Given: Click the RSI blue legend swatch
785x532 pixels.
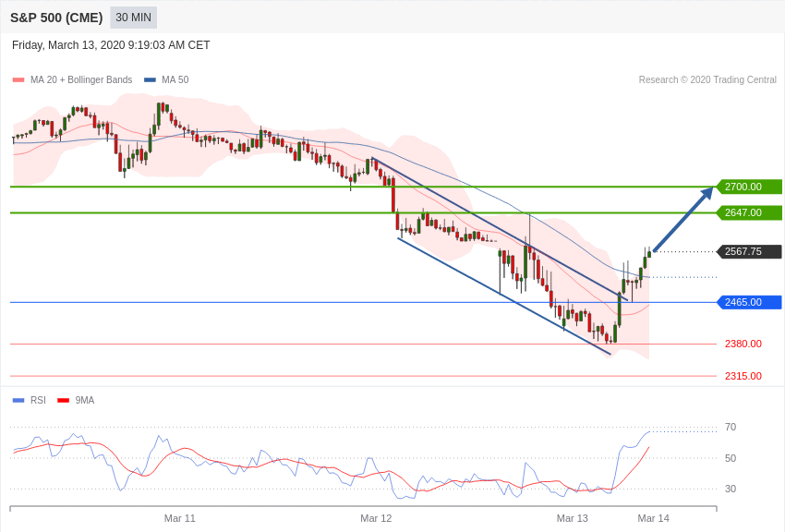Looking at the screenshot, I should point(18,400).
